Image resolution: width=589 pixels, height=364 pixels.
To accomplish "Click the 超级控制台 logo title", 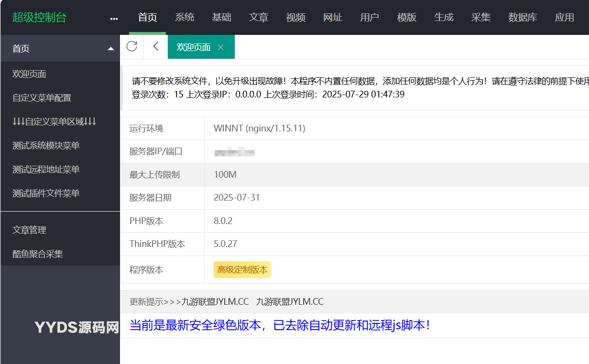I will click(x=39, y=18).
